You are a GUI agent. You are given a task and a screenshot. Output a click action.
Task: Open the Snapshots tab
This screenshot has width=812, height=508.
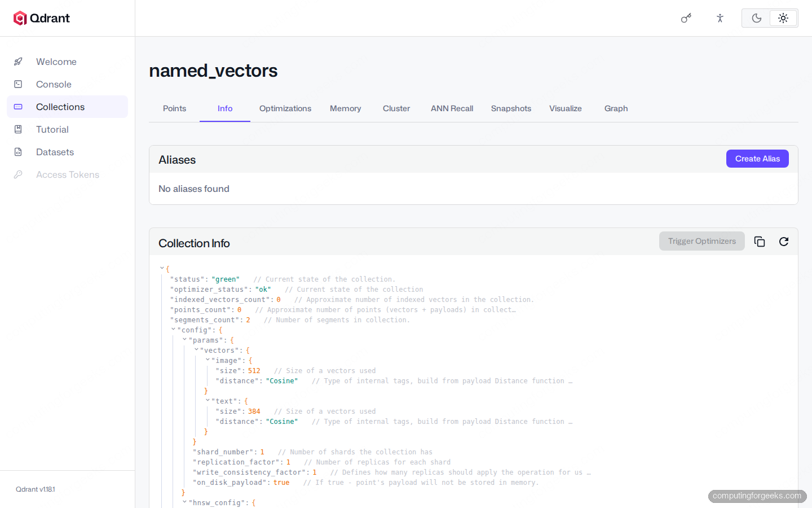click(x=511, y=108)
